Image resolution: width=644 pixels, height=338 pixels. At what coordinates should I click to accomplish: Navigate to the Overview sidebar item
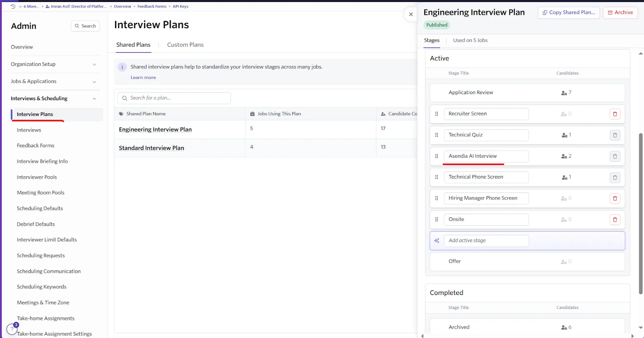point(22,47)
